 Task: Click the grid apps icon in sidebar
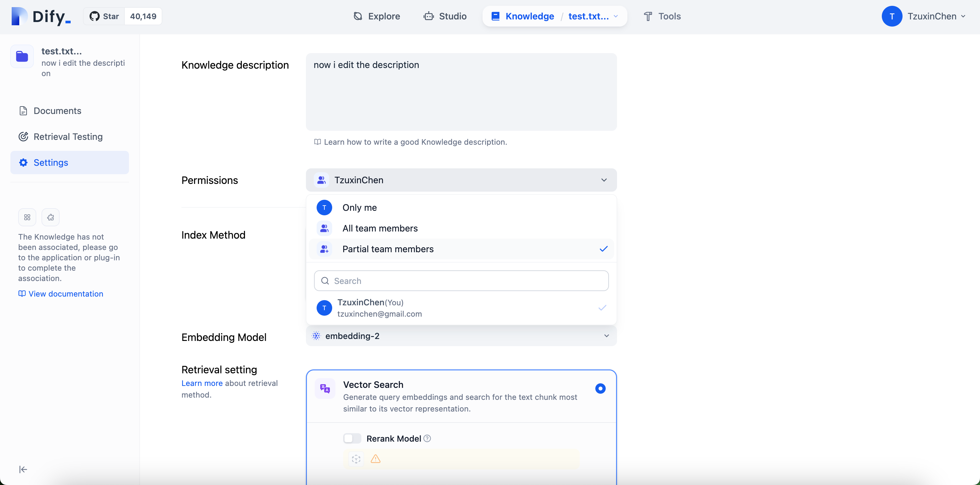click(27, 218)
